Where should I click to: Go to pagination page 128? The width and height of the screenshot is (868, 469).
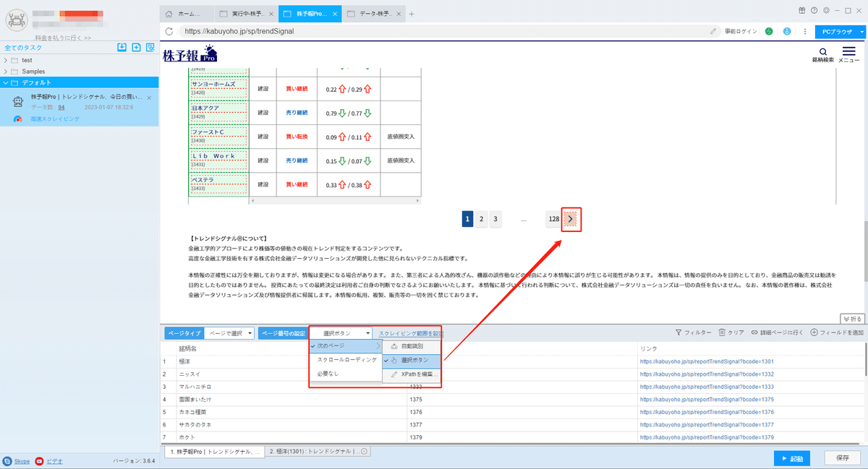[553, 219]
